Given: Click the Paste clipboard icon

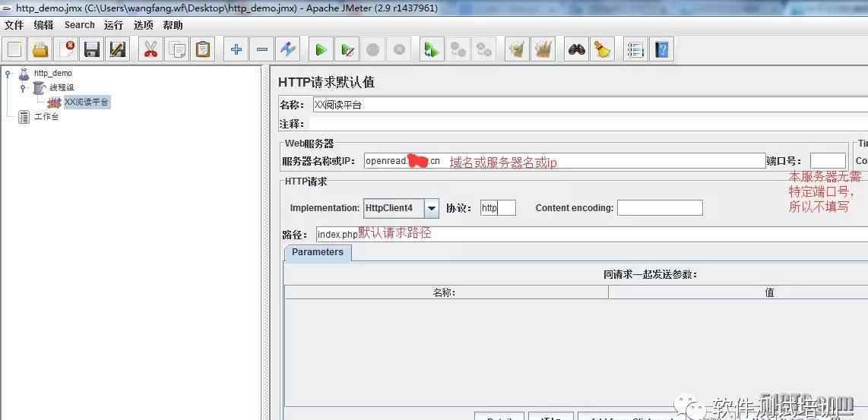Looking at the screenshot, I should coord(203,50).
